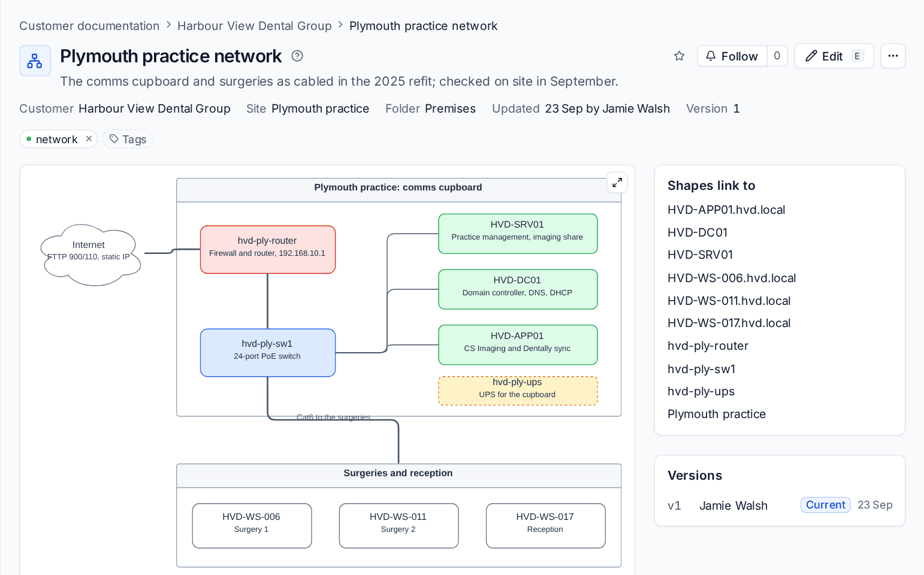Image resolution: width=924 pixels, height=575 pixels.
Task: Select the HVD-WS-006 Surgery 1 box
Action: tap(252, 526)
